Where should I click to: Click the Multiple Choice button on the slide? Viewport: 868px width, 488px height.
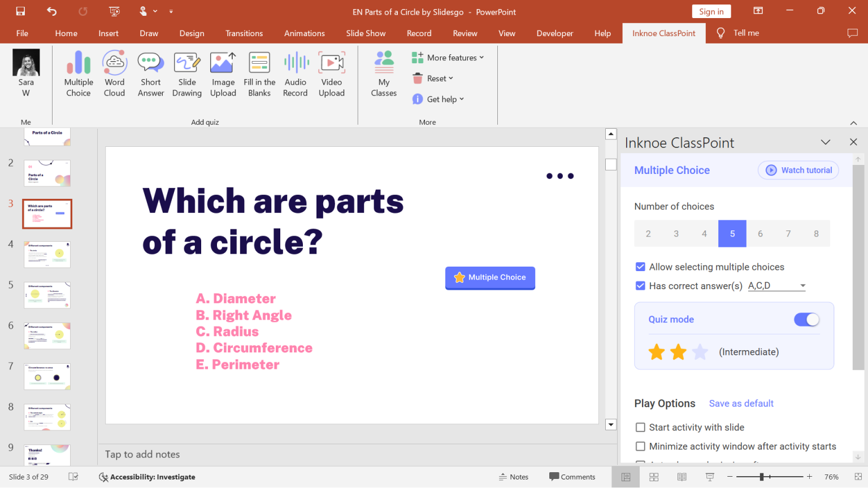(490, 277)
